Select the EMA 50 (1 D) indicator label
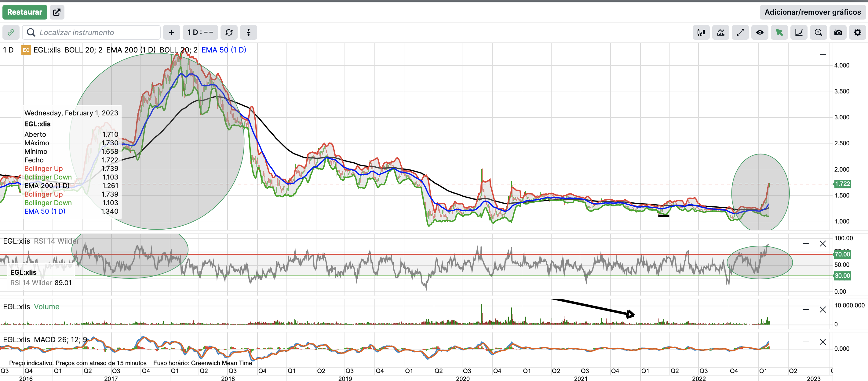 point(223,50)
